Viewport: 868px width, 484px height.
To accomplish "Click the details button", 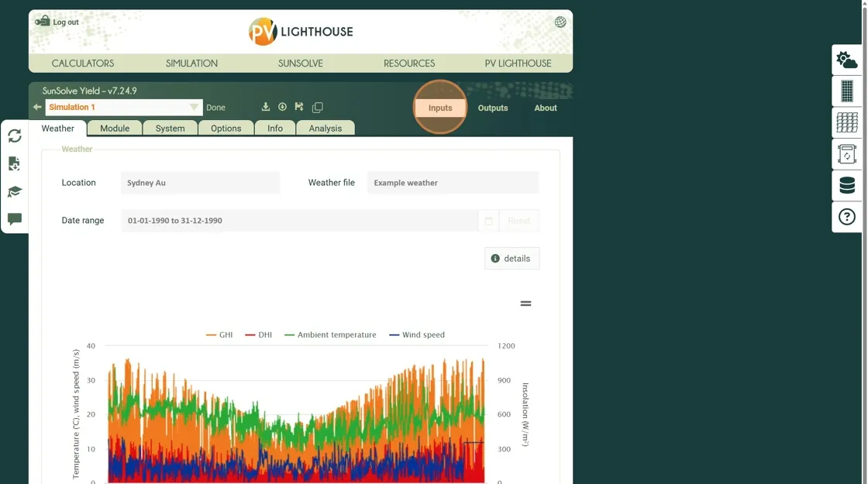I will [511, 259].
